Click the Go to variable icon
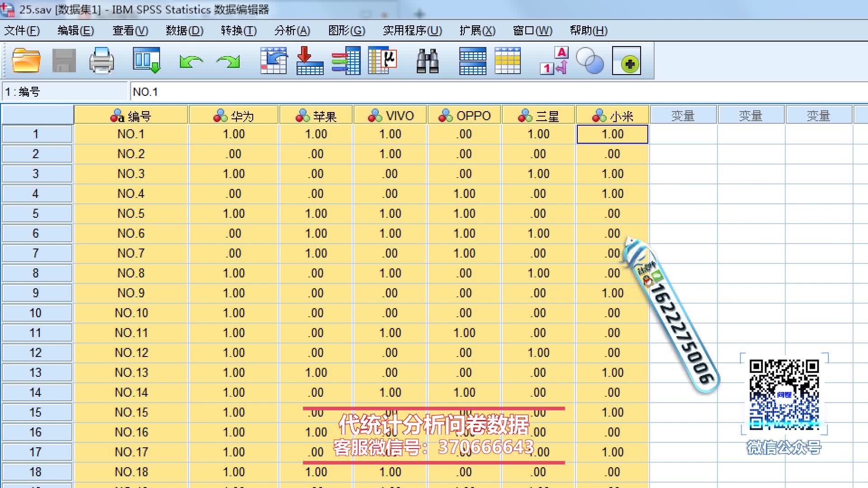 (310, 61)
